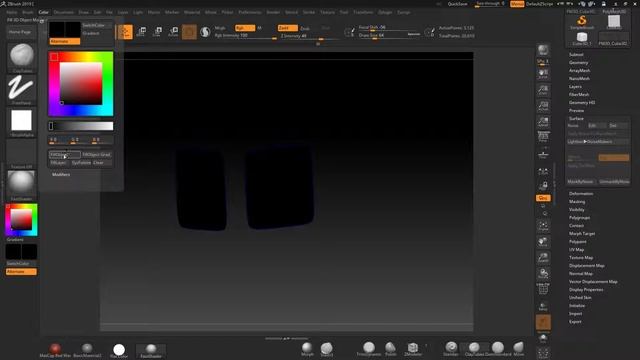Expand the Masking section
The height and width of the screenshot is (360, 640).
pyautogui.click(x=577, y=202)
